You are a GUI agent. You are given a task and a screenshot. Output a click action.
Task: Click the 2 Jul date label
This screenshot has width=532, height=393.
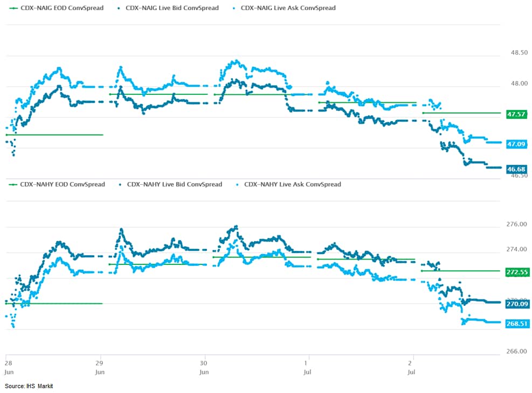click(x=412, y=364)
